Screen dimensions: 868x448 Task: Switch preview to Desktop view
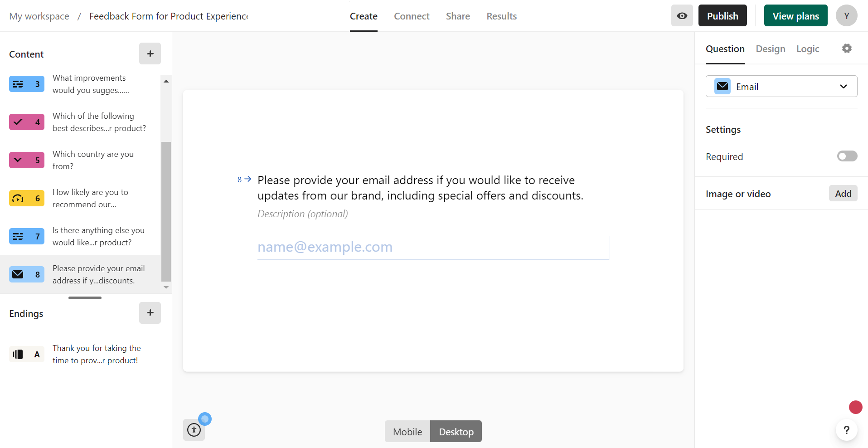(x=456, y=432)
